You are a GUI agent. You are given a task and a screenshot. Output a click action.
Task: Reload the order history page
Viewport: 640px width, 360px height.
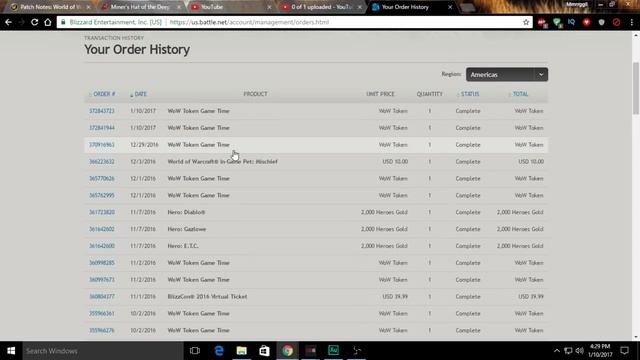[x=34, y=22]
